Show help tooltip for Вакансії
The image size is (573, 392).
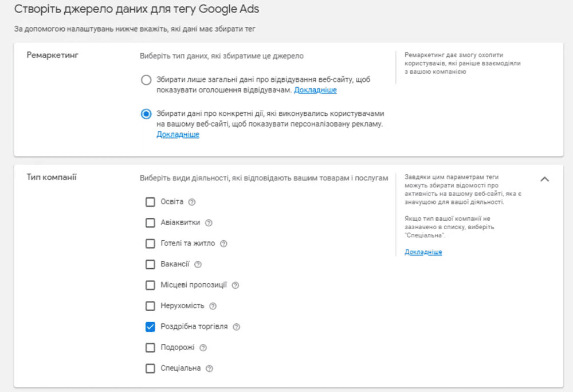198,265
